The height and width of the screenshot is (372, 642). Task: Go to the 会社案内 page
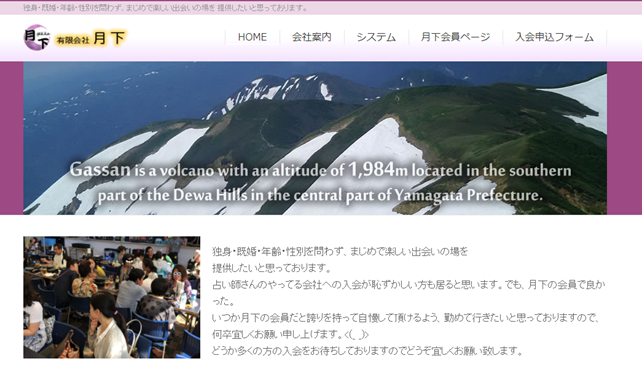[312, 37]
